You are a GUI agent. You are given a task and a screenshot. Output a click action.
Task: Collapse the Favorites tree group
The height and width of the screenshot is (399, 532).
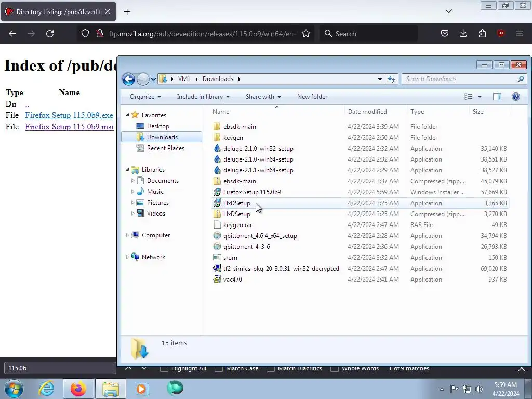coord(128,115)
